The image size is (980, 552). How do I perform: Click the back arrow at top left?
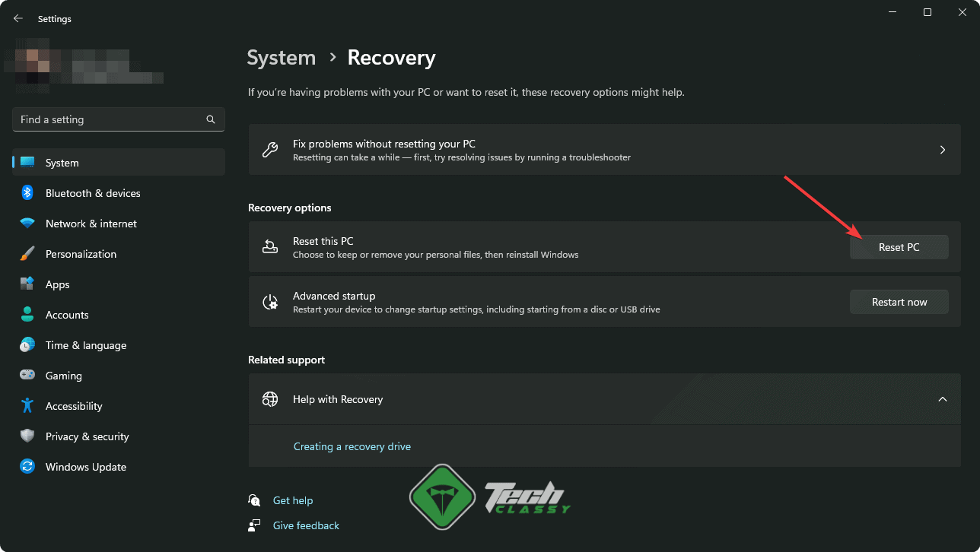tap(17, 17)
